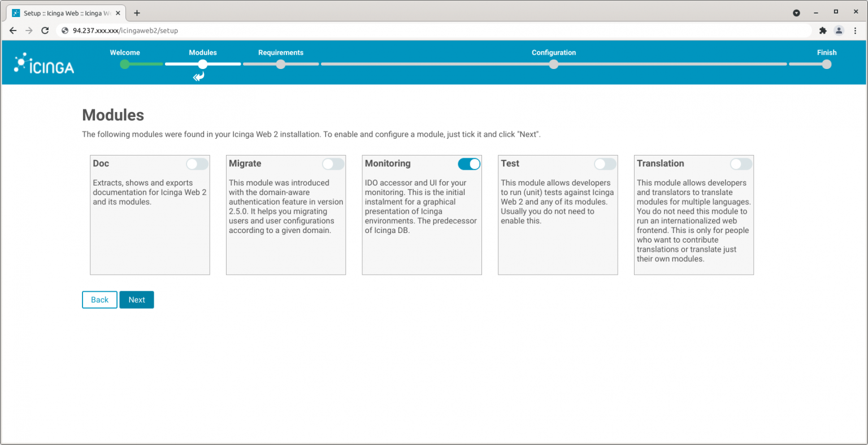Enable the Migrate module

click(333, 163)
